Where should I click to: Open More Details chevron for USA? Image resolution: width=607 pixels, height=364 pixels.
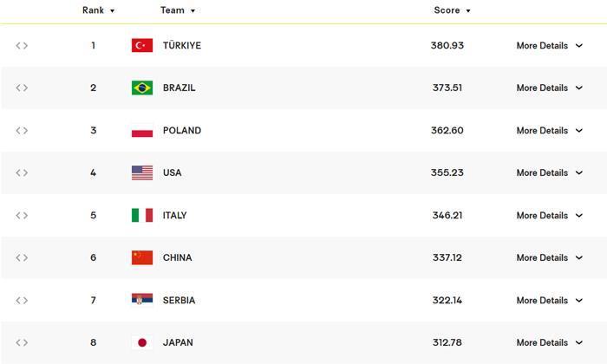(x=579, y=173)
